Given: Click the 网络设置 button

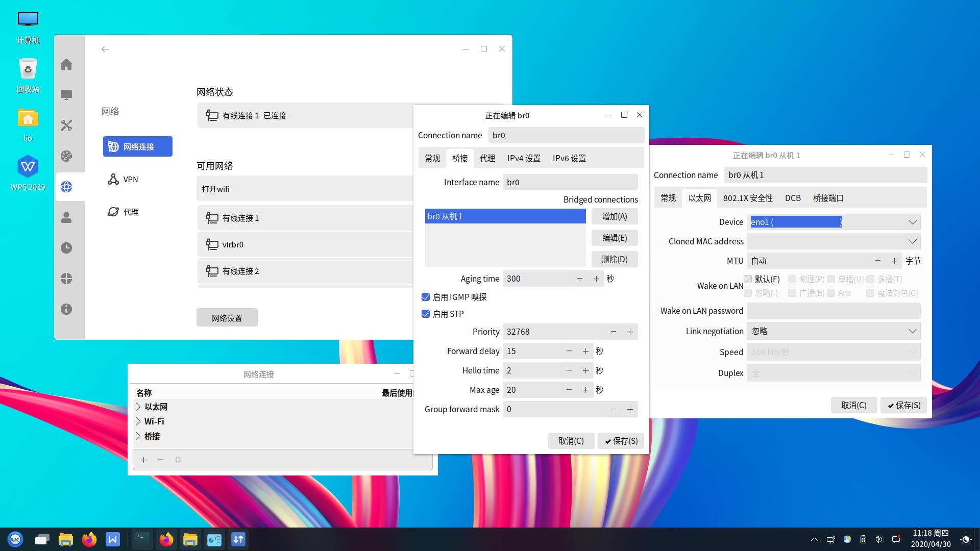Looking at the screenshot, I should (227, 318).
